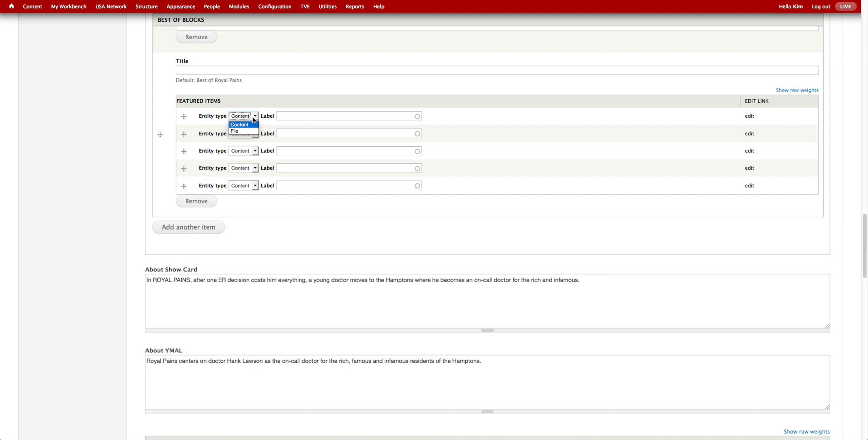Image resolution: width=868 pixels, height=440 pixels.
Task: Click the drag handle of fourth featured item
Action: pyautogui.click(x=184, y=169)
